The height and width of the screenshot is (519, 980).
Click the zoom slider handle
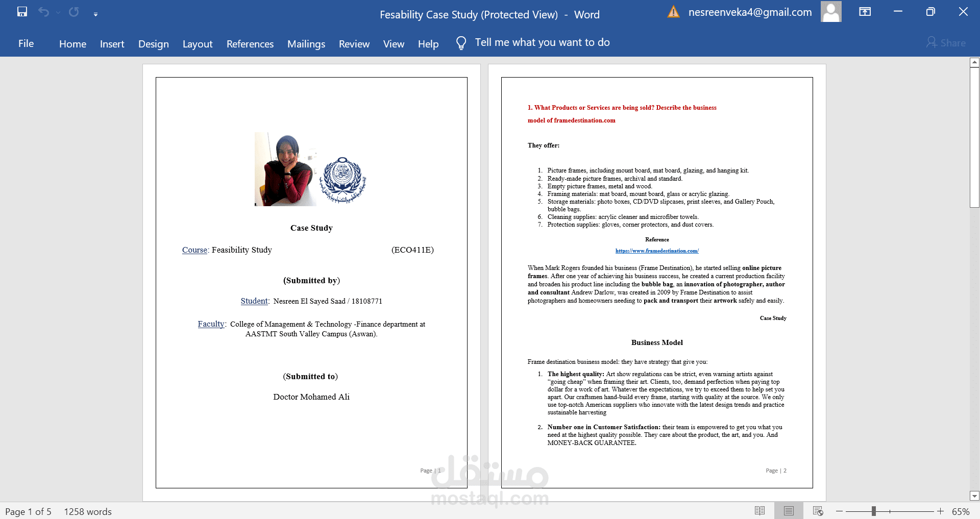tap(874, 511)
